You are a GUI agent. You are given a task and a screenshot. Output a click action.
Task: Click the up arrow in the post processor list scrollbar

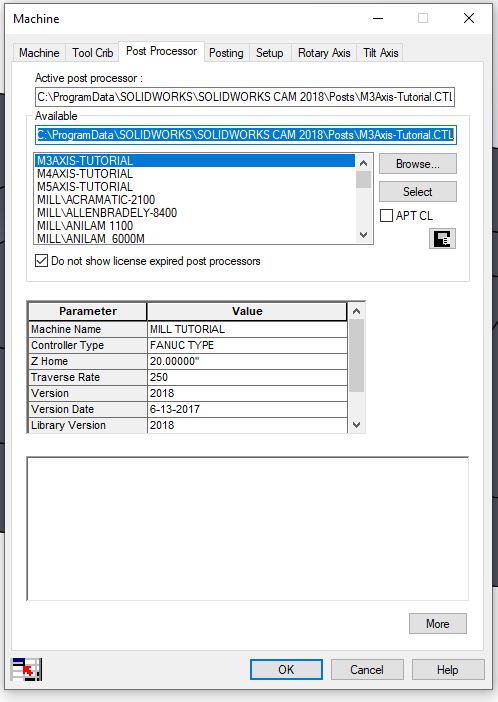(x=364, y=163)
